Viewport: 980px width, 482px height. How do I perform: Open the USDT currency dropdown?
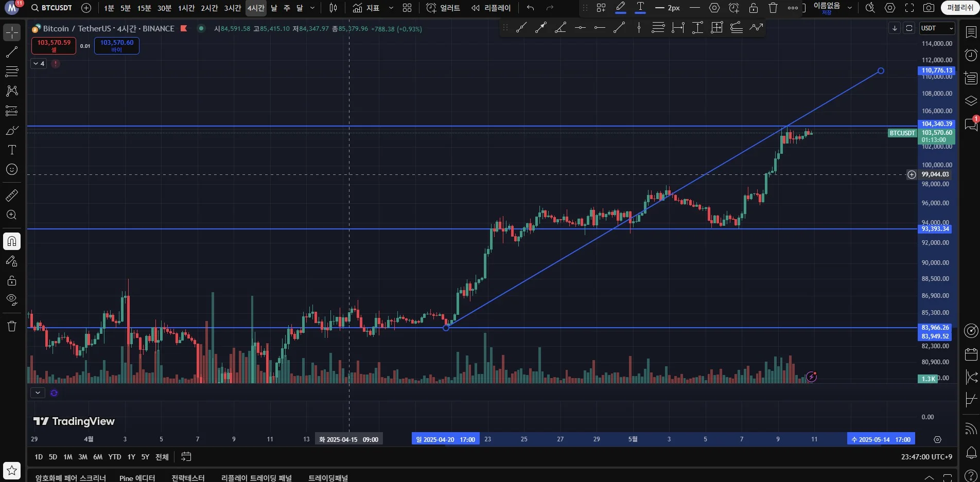coord(937,28)
